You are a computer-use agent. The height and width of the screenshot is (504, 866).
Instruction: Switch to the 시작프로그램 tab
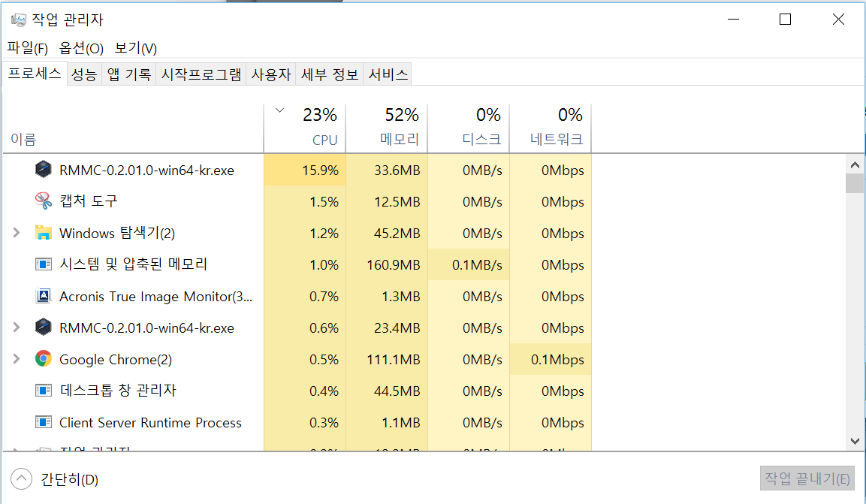(201, 74)
